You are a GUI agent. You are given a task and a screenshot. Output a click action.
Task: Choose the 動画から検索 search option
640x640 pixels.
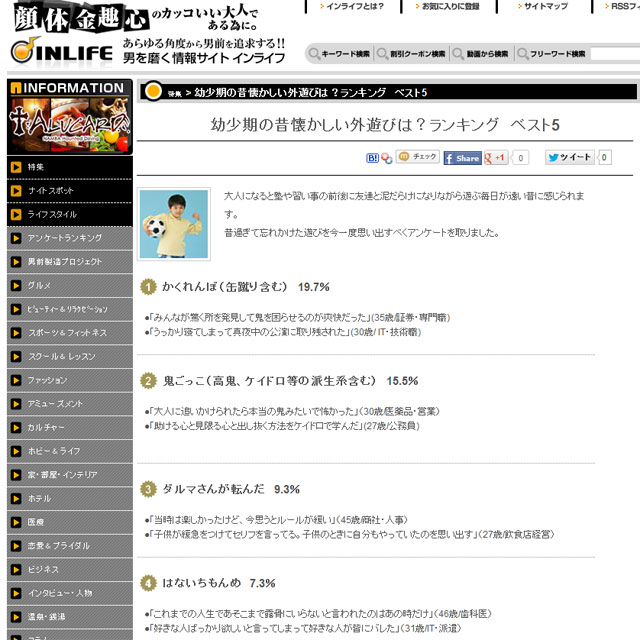coord(479,54)
